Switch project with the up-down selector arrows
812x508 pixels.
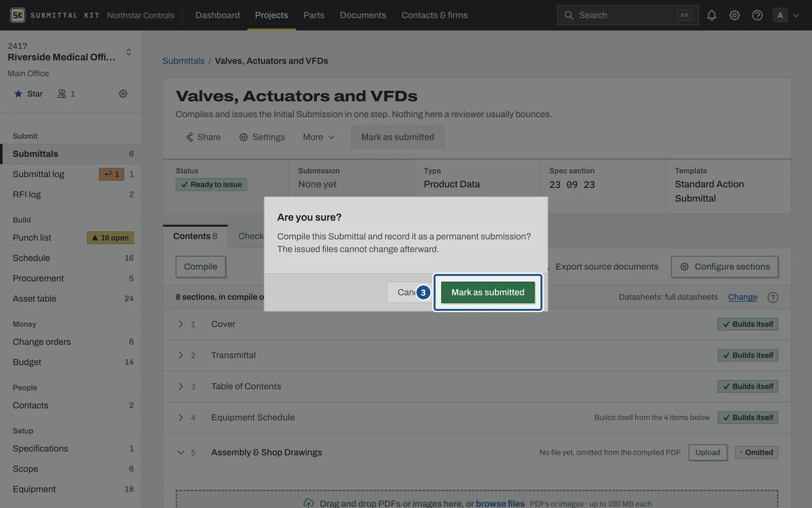click(x=128, y=52)
